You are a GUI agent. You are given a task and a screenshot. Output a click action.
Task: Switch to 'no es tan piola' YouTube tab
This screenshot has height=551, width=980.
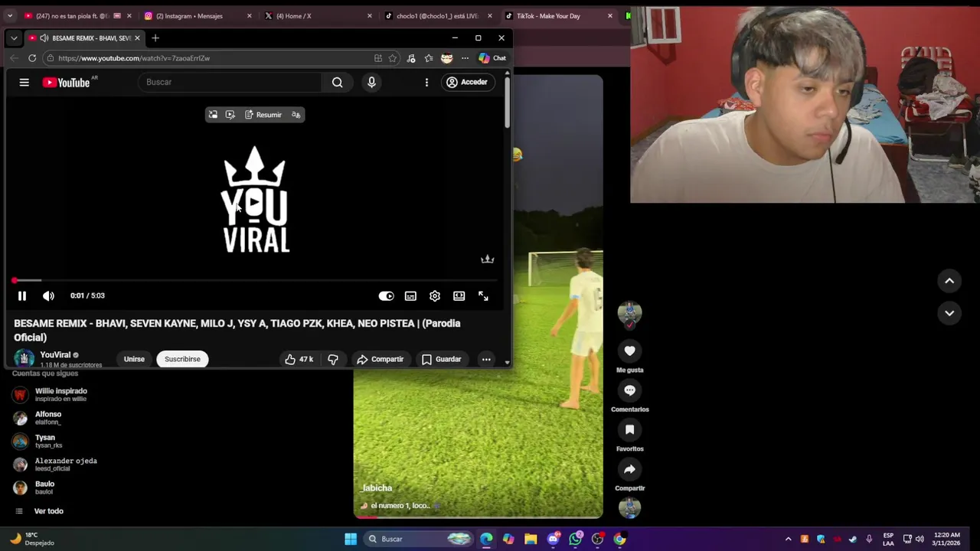(78, 15)
